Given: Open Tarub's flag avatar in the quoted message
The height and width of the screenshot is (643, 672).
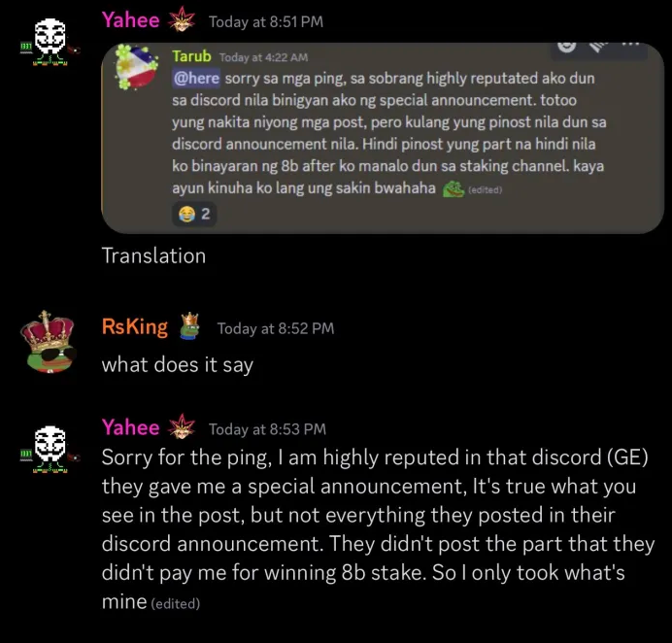Looking at the screenshot, I should 137,67.
